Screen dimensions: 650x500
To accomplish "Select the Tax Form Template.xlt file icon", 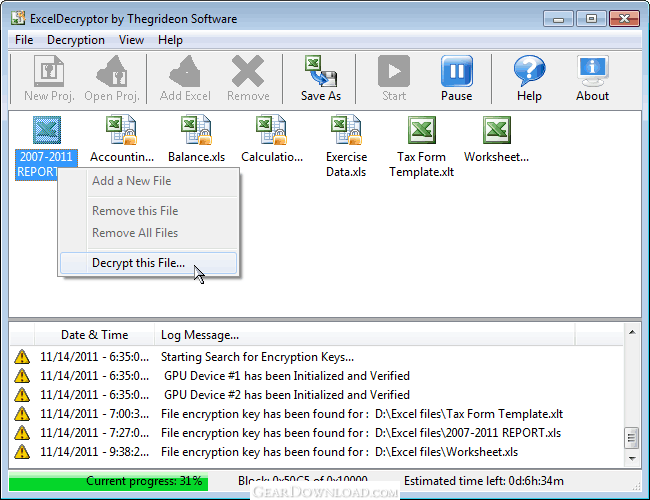I will pyautogui.click(x=422, y=130).
